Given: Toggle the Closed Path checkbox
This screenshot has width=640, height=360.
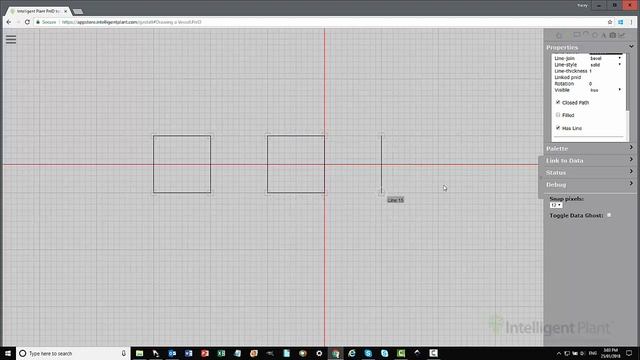Looking at the screenshot, I should (558, 102).
